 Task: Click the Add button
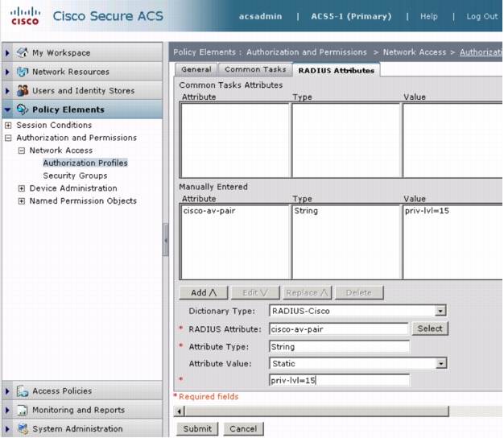coord(204,293)
